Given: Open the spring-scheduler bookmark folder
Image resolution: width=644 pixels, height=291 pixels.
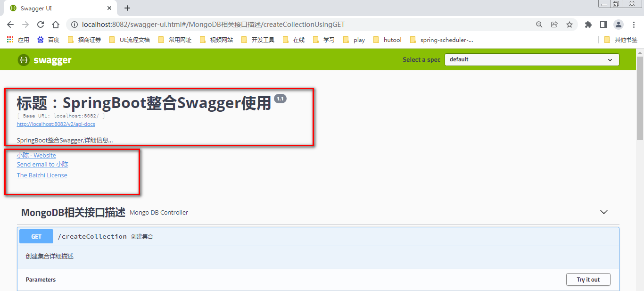Looking at the screenshot, I should pos(442,40).
